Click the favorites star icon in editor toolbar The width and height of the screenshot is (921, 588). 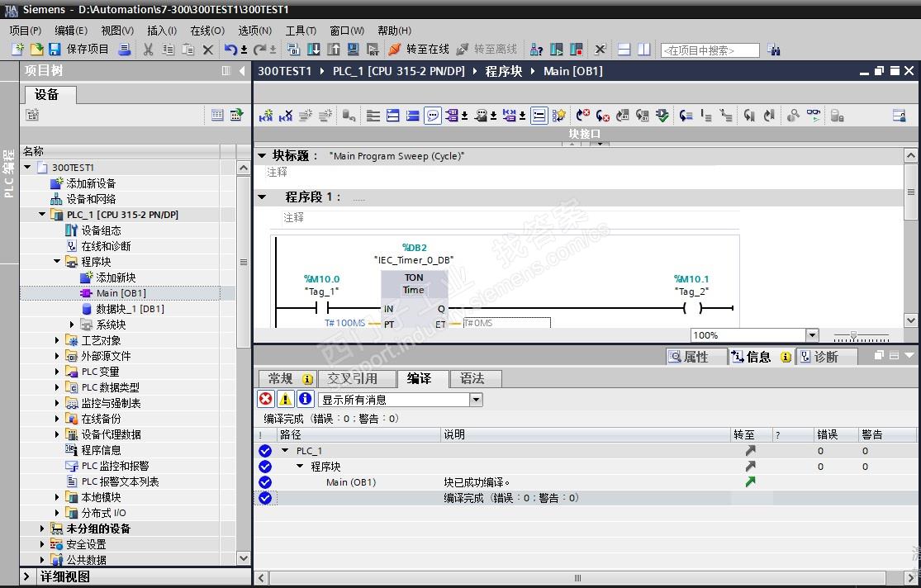558,115
